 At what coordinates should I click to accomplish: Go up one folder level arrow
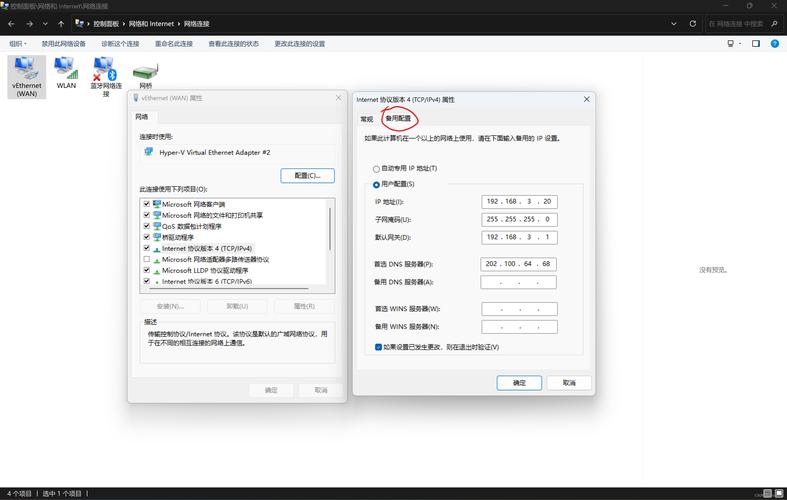coord(61,24)
